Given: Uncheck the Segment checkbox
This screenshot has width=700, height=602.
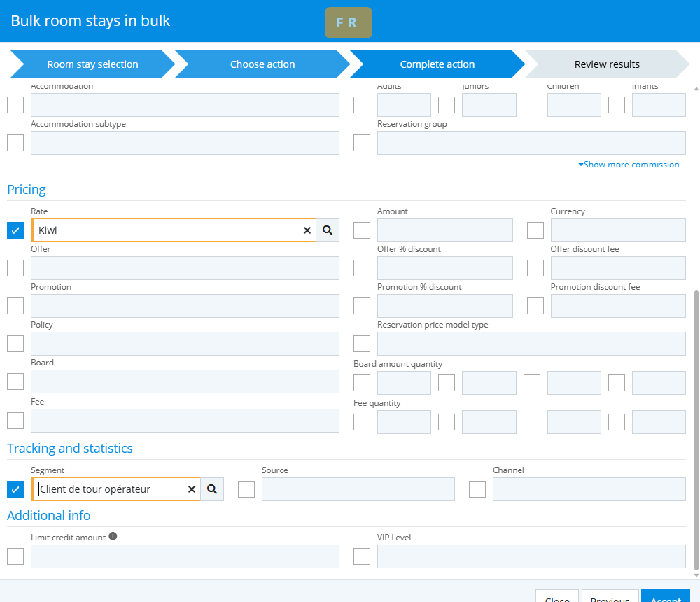Looking at the screenshot, I should 15,489.
